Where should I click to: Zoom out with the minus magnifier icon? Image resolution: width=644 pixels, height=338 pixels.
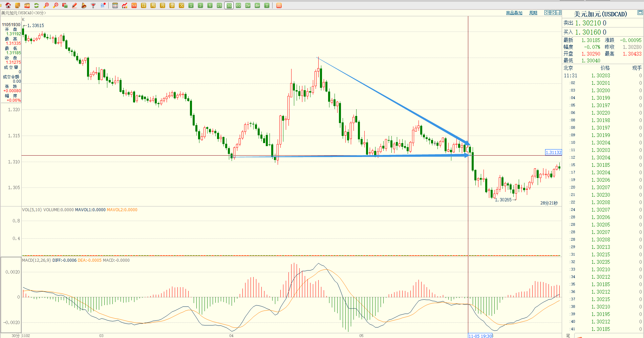point(56,5)
